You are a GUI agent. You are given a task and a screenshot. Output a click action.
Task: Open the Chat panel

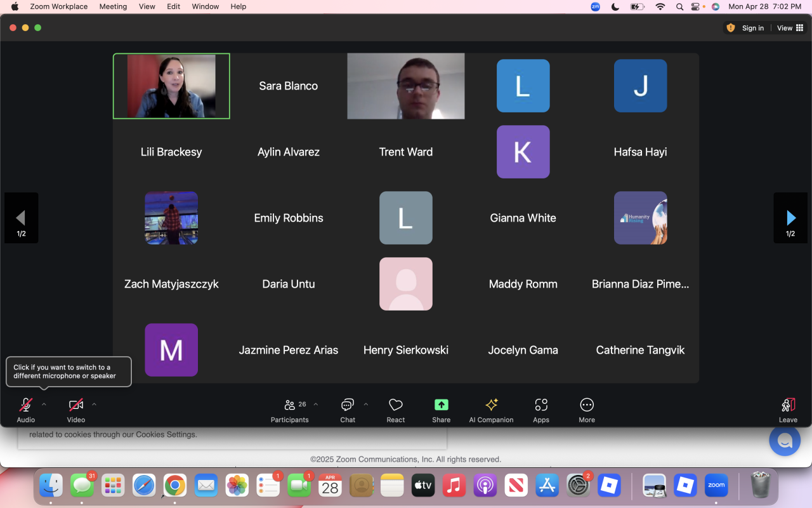coord(348,410)
